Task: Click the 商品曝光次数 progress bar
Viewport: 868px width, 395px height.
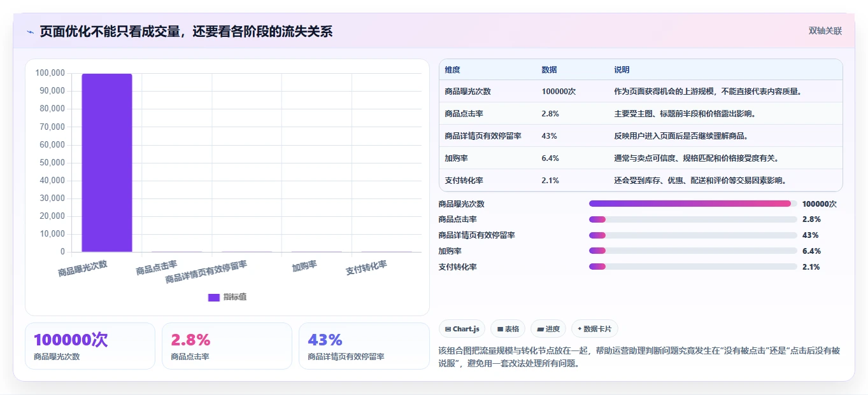Action: [x=693, y=204]
